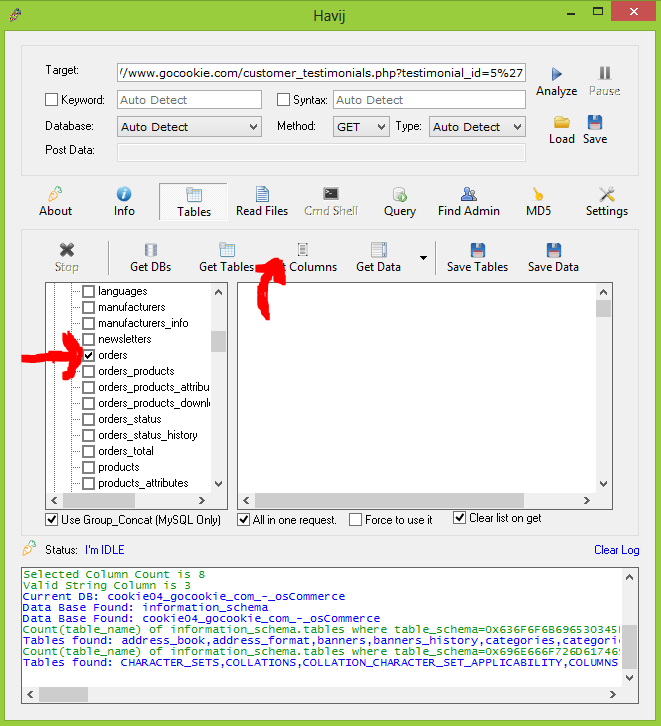
Task: Click the Pause icon
Action: (x=605, y=73)
